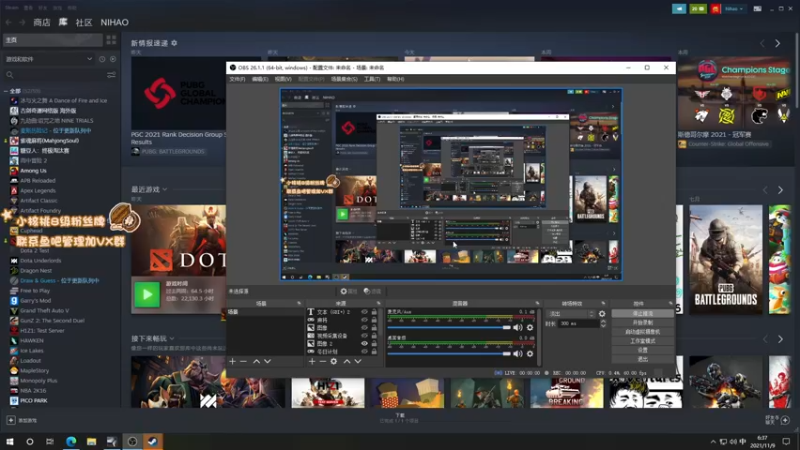Open OBS 视图(V) menu
This screenshot has width=800, height=450.
tap(283, 79)
